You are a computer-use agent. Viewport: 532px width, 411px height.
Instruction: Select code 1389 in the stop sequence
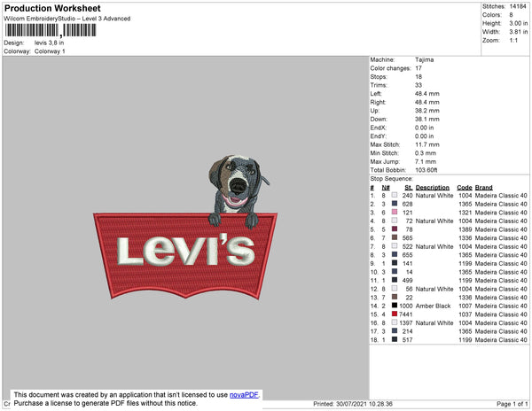pyautogui.click(x=465, y=229)
